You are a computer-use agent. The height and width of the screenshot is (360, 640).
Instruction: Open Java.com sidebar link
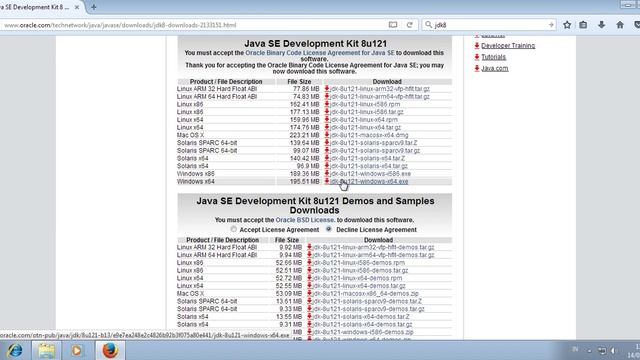tap(495, 69)
